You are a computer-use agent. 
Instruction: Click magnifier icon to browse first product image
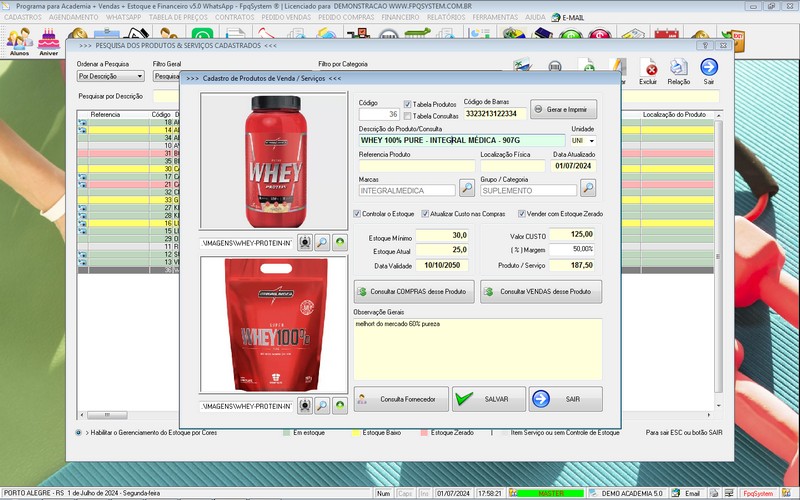[322, 243]
